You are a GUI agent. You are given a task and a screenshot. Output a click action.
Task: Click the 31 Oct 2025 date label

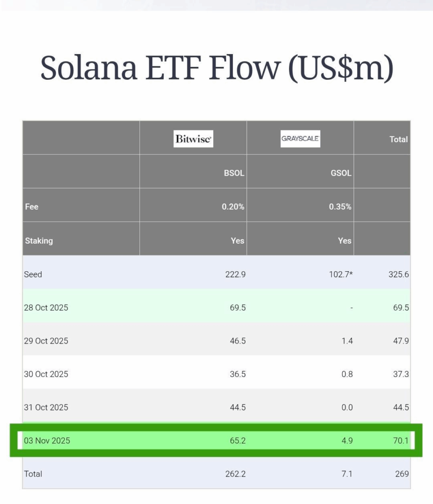point(46,407)
